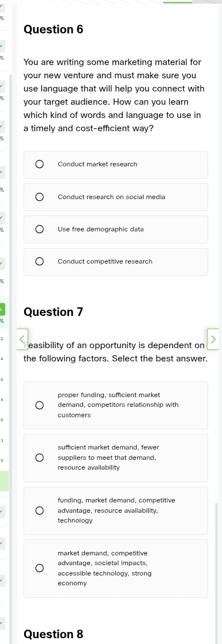Viewport: 222px width, 644px height.
Task: Click the page scrollbar on right edge
Action: pos(216,573)
